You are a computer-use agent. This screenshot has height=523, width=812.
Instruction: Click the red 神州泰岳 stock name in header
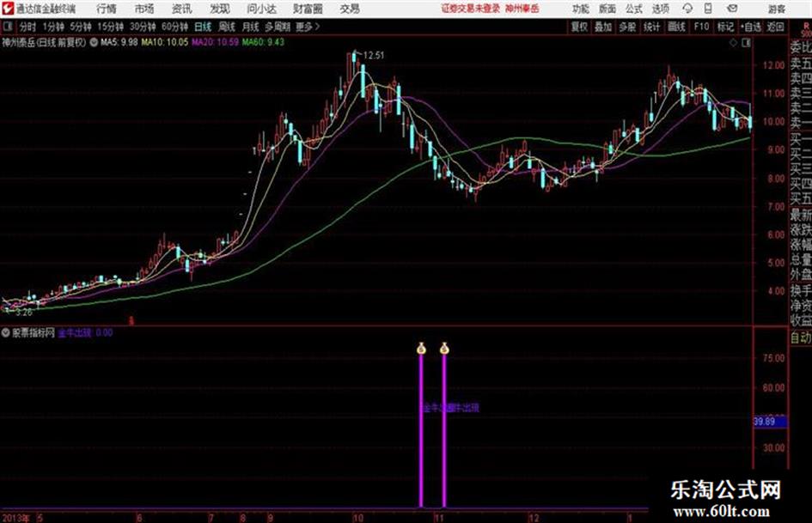coord(522,9)
